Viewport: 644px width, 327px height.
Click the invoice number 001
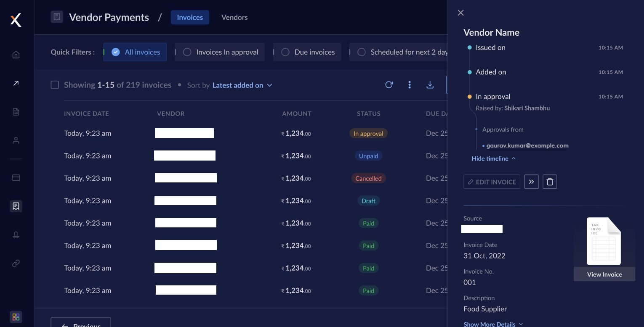click(x=469, y=282)
